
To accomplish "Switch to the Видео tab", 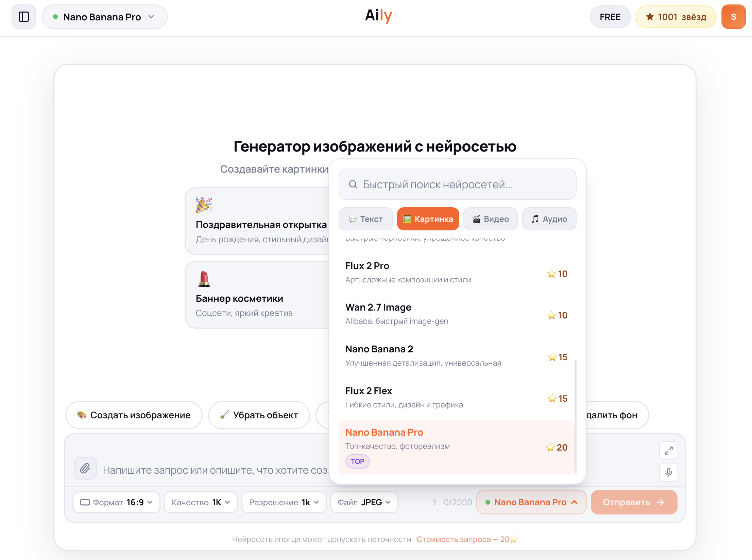I will point(491,219).
